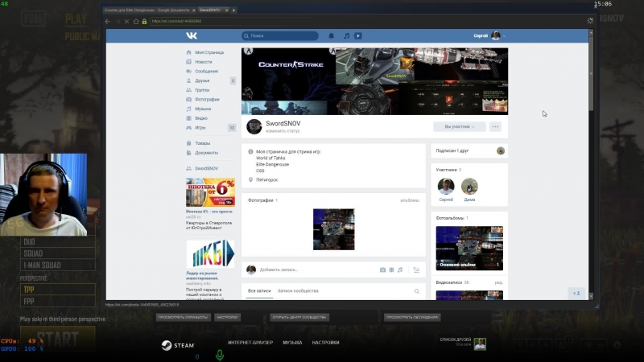
Task: Open the photo thumbnail under Фотографии
Action: [333, 229]
